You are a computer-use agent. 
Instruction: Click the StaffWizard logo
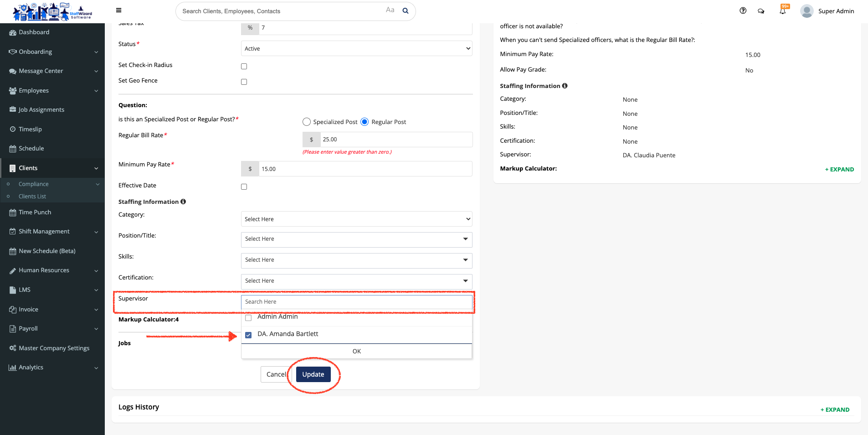[x=52, y=12]
